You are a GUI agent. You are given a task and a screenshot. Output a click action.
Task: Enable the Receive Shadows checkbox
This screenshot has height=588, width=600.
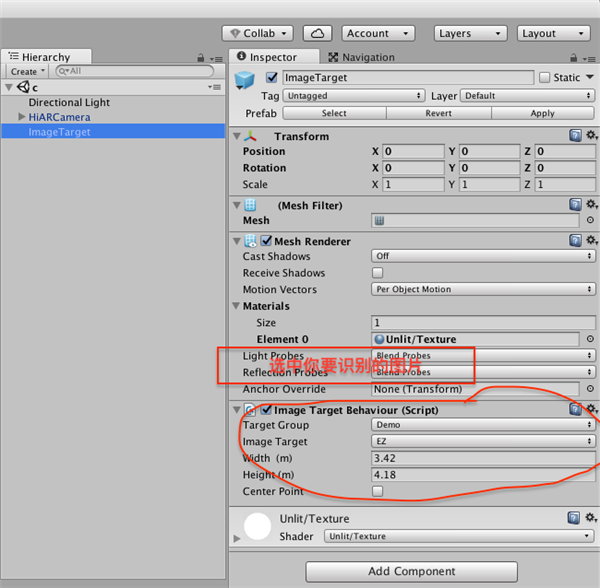[x=378, y=273]
